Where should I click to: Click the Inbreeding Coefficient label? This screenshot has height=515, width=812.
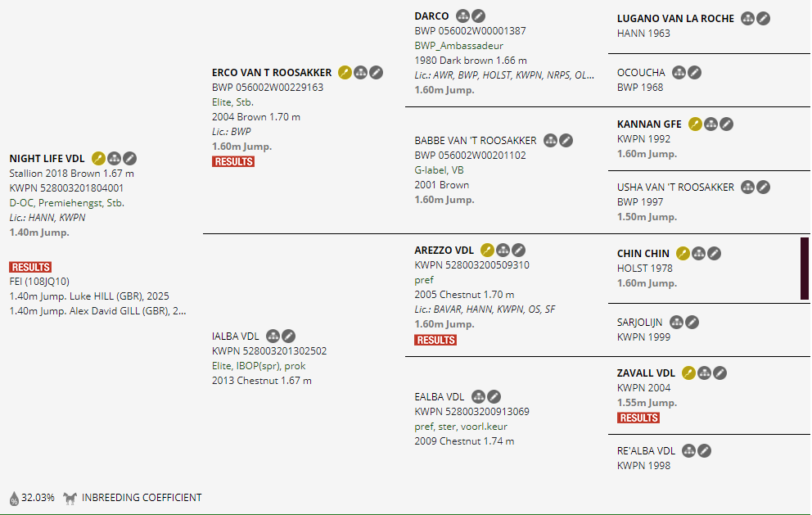pyautogui.click(x=142, y=498)
